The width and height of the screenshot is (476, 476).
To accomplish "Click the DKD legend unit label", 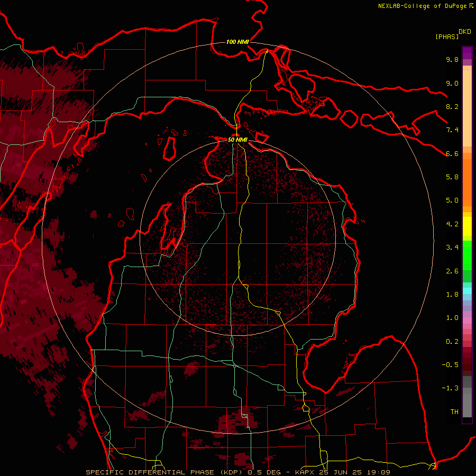I will [465, 32].
